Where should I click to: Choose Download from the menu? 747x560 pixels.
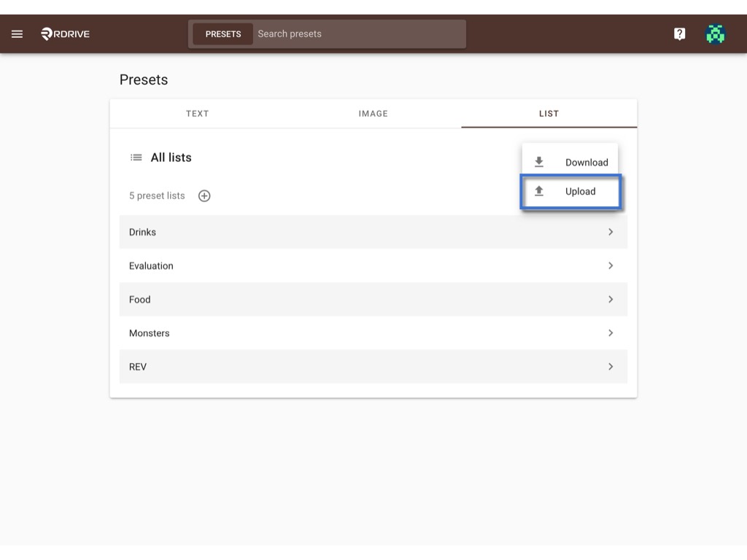click(570, 162)
